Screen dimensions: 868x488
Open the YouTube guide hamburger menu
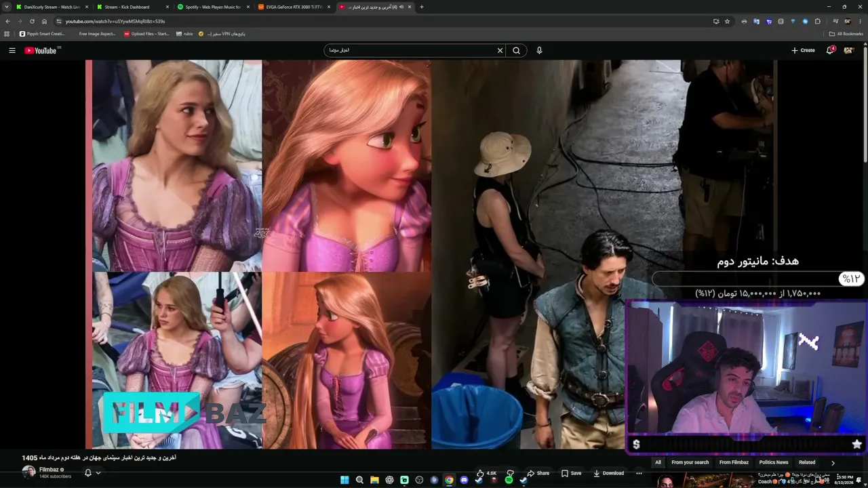pos(12,50)
